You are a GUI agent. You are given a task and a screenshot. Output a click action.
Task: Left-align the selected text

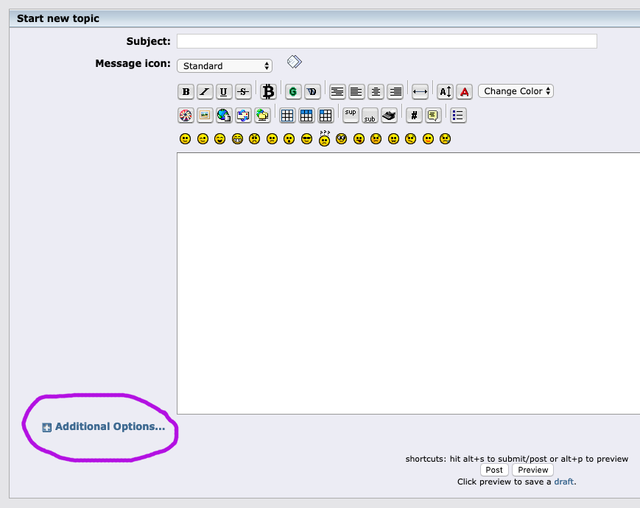(x=356, y=91)
